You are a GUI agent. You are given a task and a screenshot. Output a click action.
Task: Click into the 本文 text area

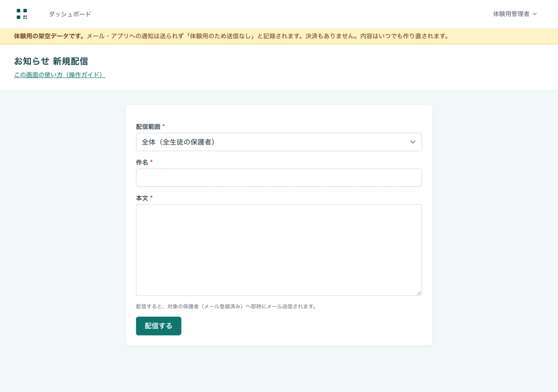(279, 250)
